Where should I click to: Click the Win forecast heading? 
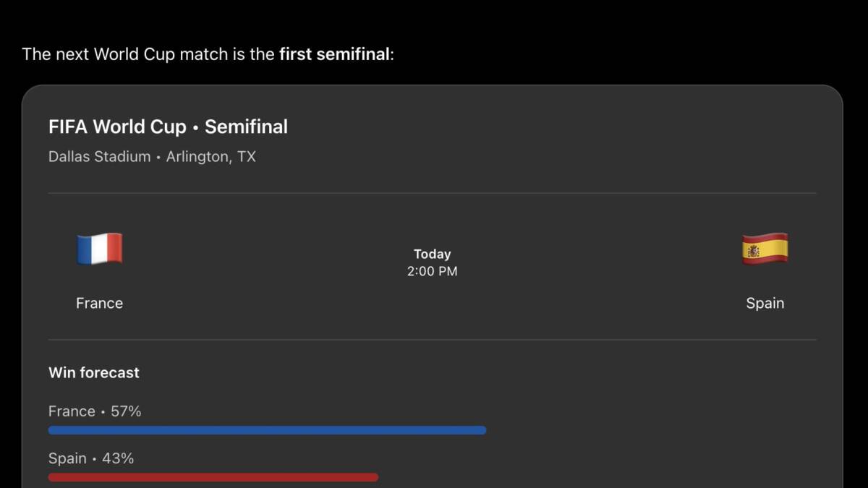tap(94, 372)
